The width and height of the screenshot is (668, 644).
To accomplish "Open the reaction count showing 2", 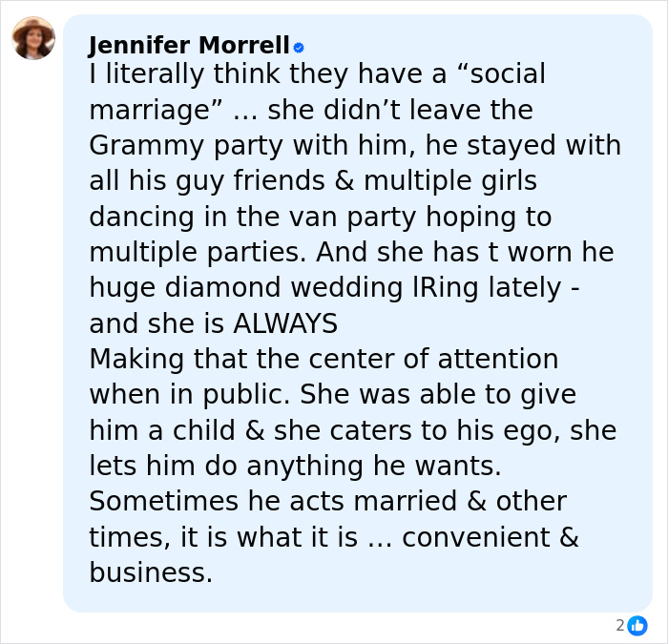I will [x=620, y=625].
